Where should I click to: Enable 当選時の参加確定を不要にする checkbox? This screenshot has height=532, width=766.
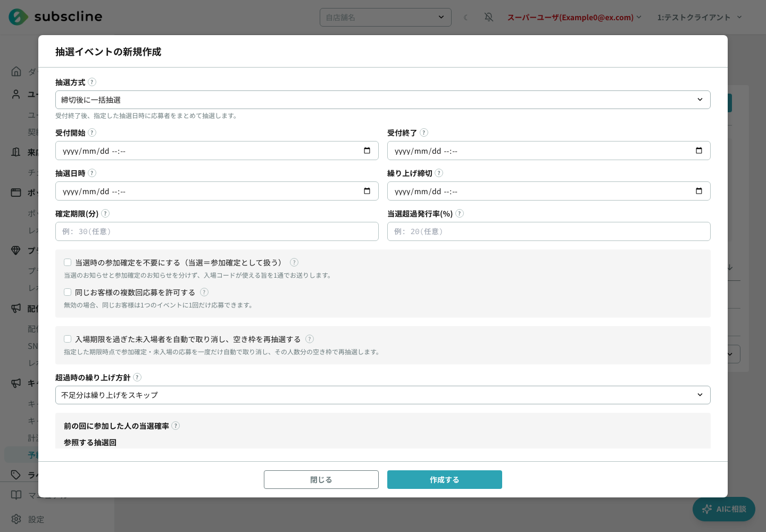[x=68, y=262]
